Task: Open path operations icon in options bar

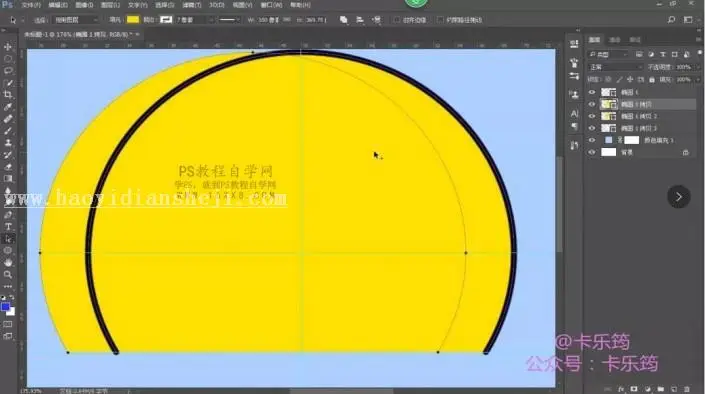Action: point(344,20)
